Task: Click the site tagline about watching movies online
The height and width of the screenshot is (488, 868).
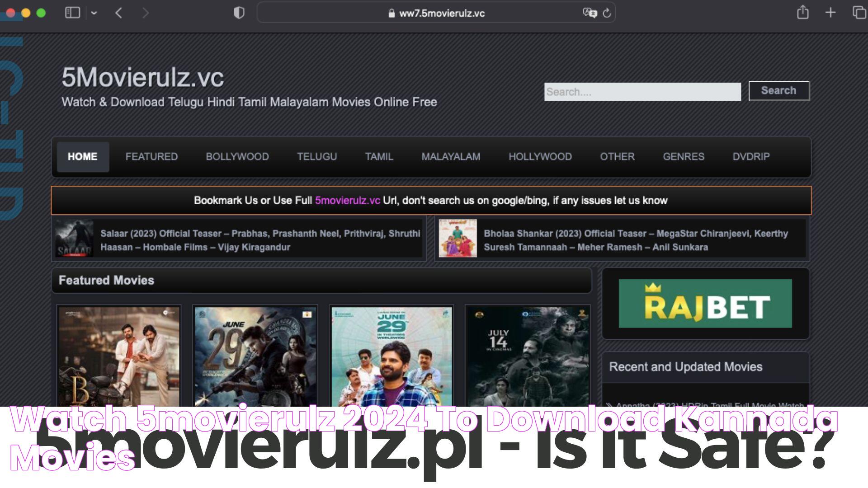Action: click(x=249, y=102)
